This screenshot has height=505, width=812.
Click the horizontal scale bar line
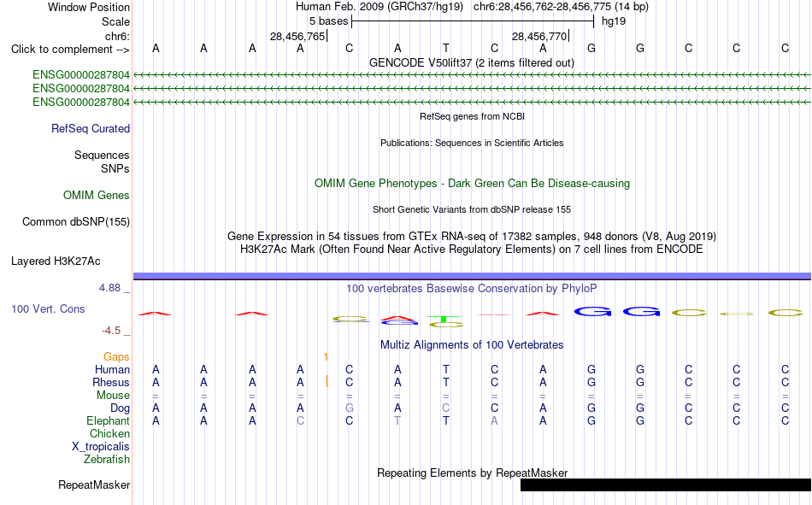pyautogui.click(x=473, y=21)
